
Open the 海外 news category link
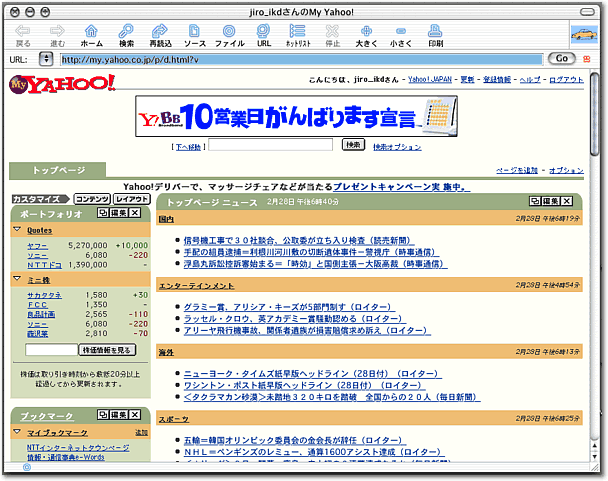[x=166, y=353]
